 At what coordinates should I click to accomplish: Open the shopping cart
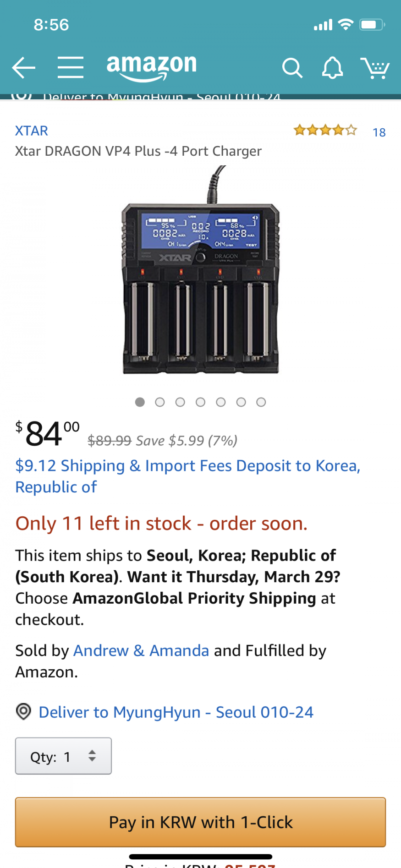pyautogui.click(x=374, y=68)
